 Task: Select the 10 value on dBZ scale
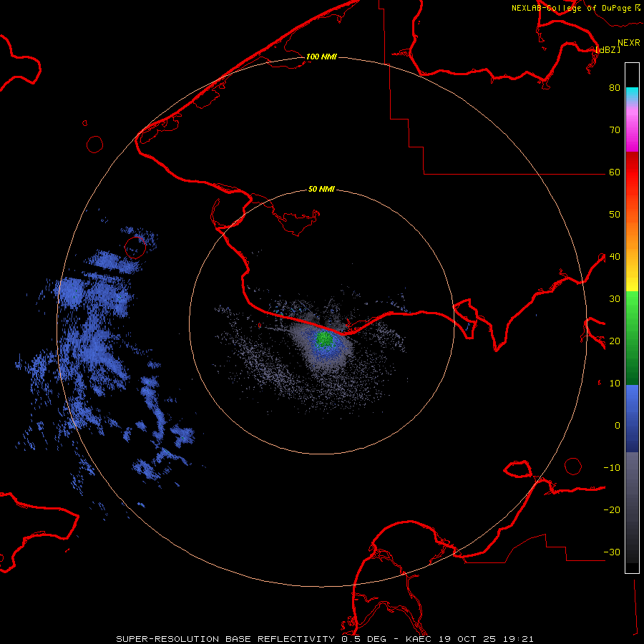[x=615, y=384]
